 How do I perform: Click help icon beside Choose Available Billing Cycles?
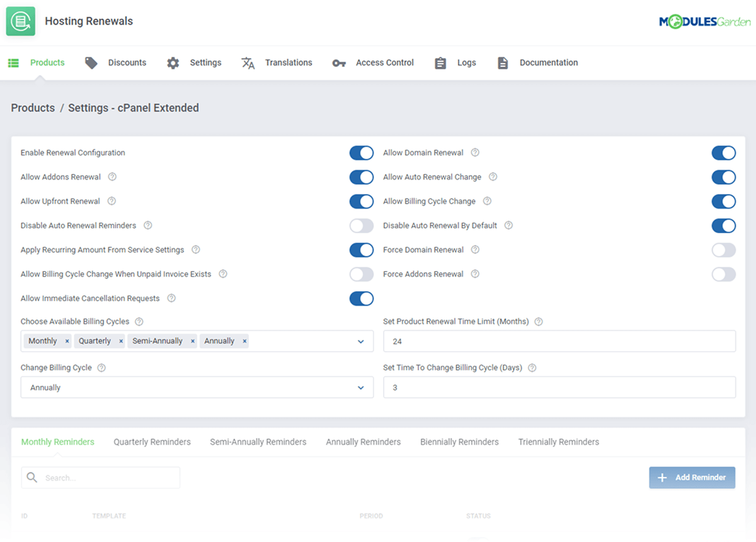click(x=139, y=321)
